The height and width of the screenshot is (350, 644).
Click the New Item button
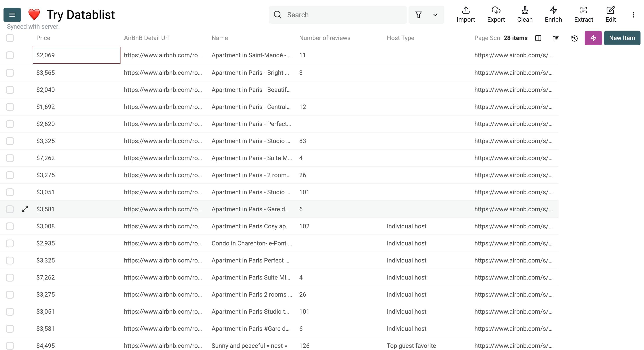coord(622,38)
